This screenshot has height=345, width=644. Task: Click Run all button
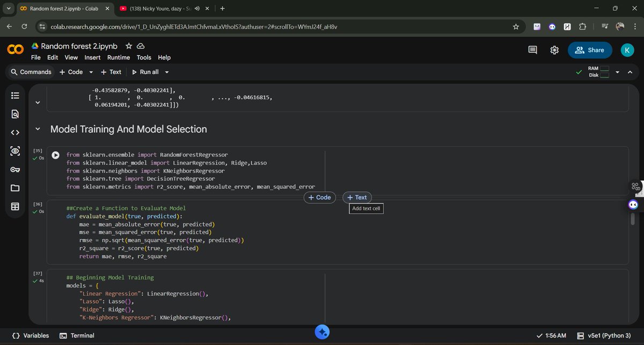coord(145,72)
